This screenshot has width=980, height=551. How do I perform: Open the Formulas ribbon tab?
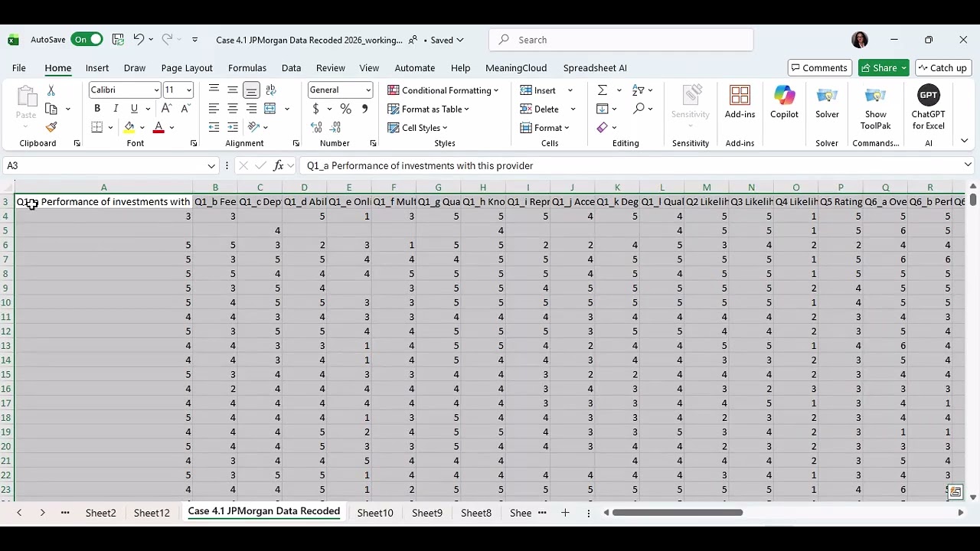click(x=247, y=68)
